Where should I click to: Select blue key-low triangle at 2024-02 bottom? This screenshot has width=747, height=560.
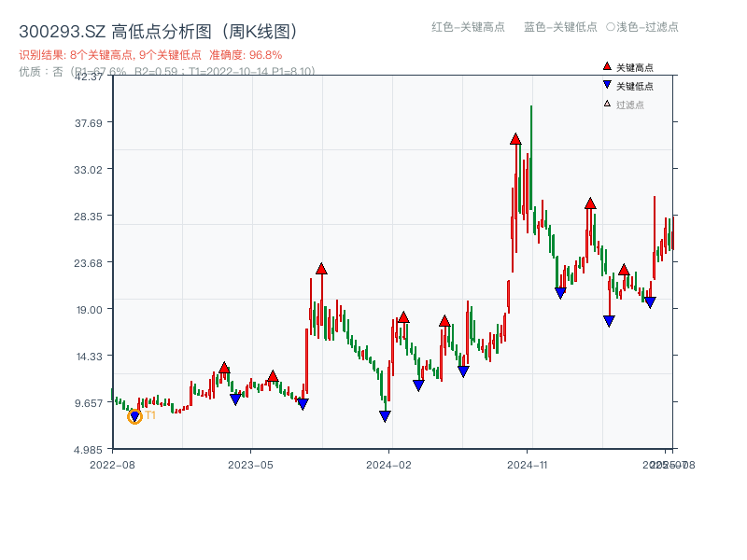386,416
